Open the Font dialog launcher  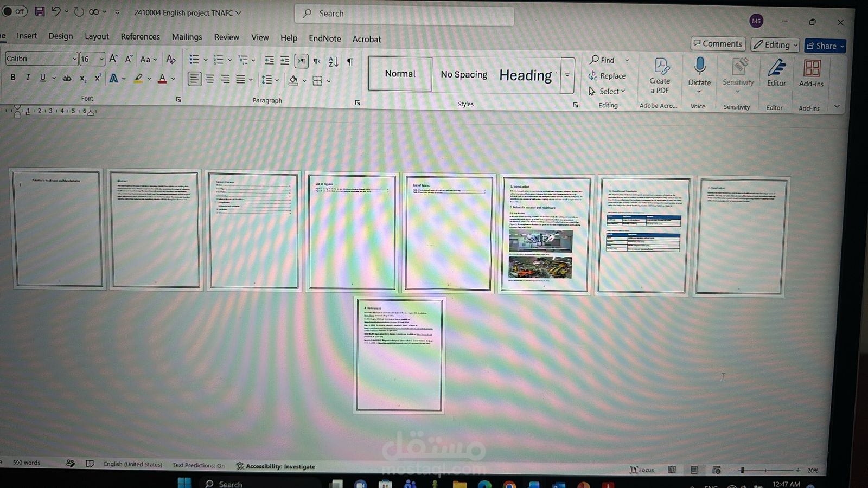178,100
